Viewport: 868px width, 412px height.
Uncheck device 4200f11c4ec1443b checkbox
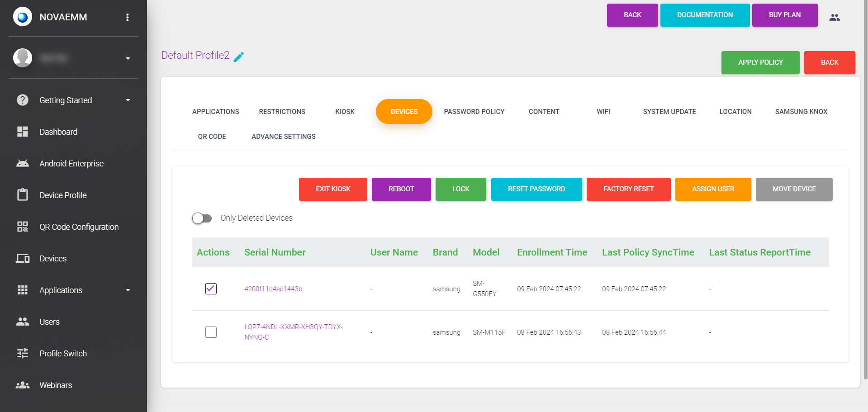click(211, 289)
